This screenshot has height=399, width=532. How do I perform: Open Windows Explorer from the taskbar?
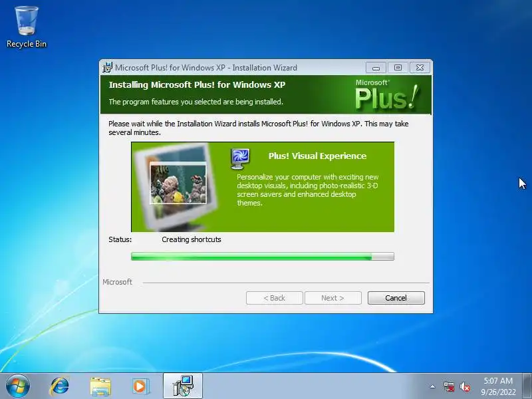click(100, 386)
